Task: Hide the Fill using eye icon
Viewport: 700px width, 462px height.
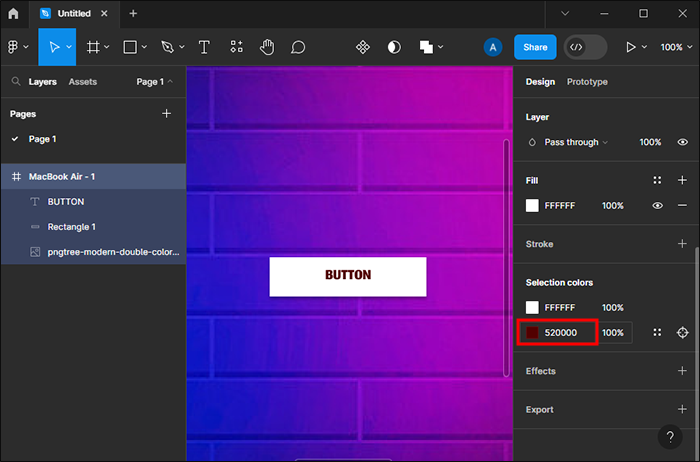Action: (658, 206)
